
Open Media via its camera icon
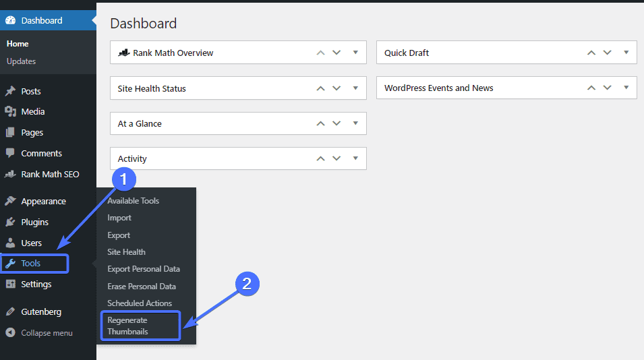tap(10, 111)
